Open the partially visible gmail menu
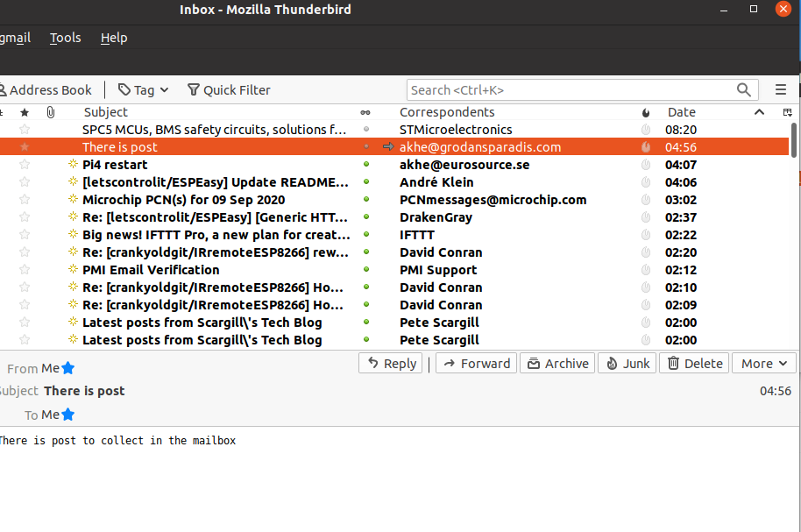 (15, 38)
